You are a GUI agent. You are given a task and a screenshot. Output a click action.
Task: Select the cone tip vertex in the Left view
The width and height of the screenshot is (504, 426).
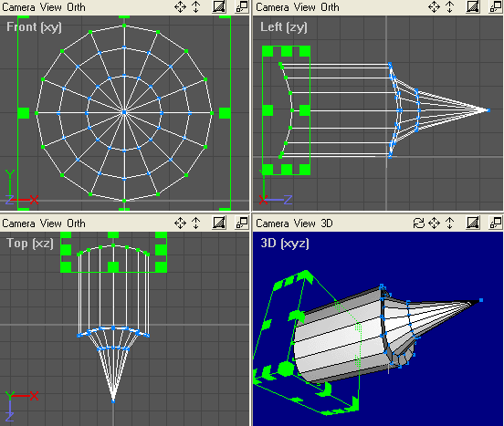488,110
